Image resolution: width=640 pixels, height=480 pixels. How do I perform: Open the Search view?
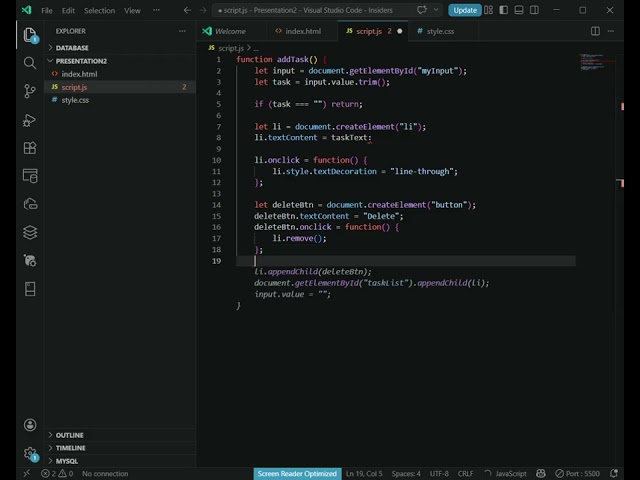pyautogui.click(x=30, y=63)
